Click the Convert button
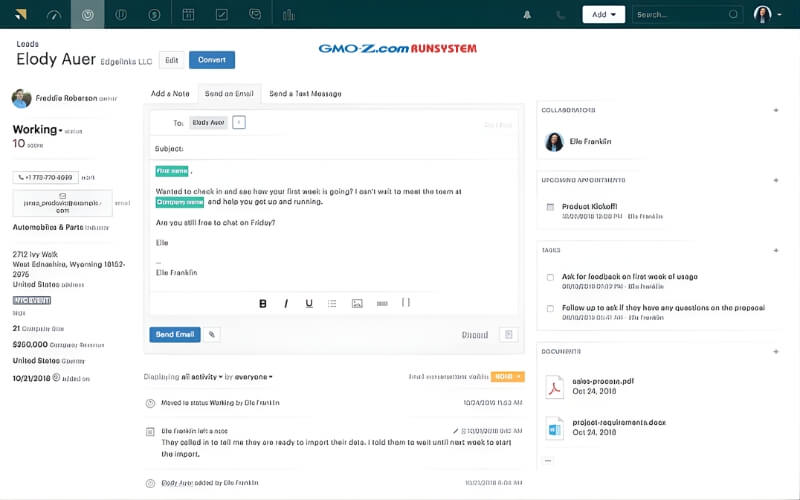The height and width of the screenshot is (500, 800). pos(212,60)
